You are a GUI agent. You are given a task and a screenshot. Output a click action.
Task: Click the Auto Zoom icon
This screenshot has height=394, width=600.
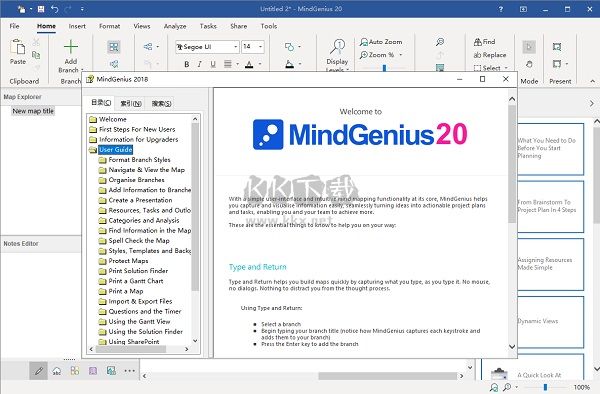[364, 42]
